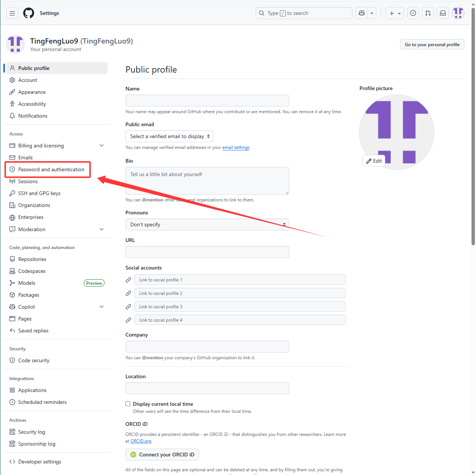
Task: Click the user avatar in header
Action: (458, 13)
